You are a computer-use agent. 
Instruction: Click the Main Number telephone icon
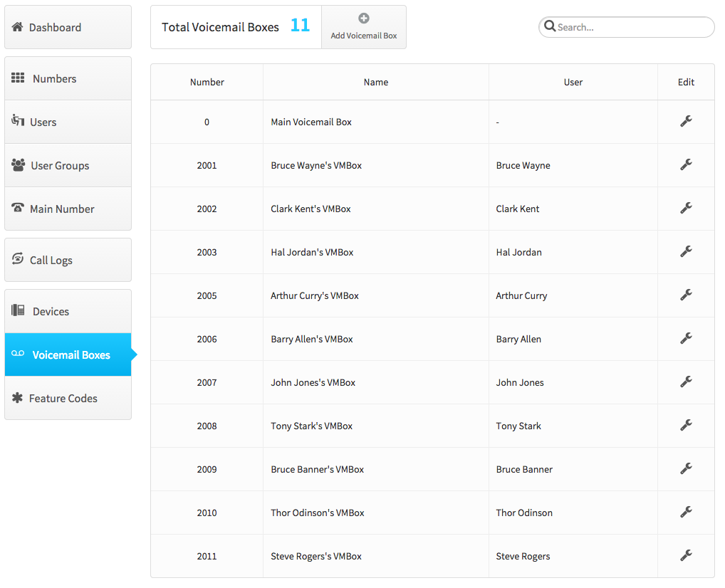point(18,208)
